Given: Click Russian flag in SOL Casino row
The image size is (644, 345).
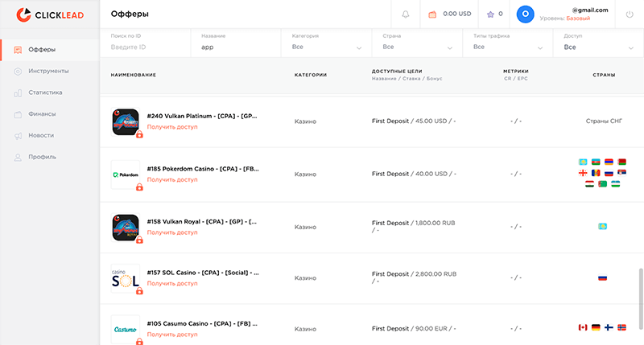Looking at the screenshot, I should click(x=602, y=277).
